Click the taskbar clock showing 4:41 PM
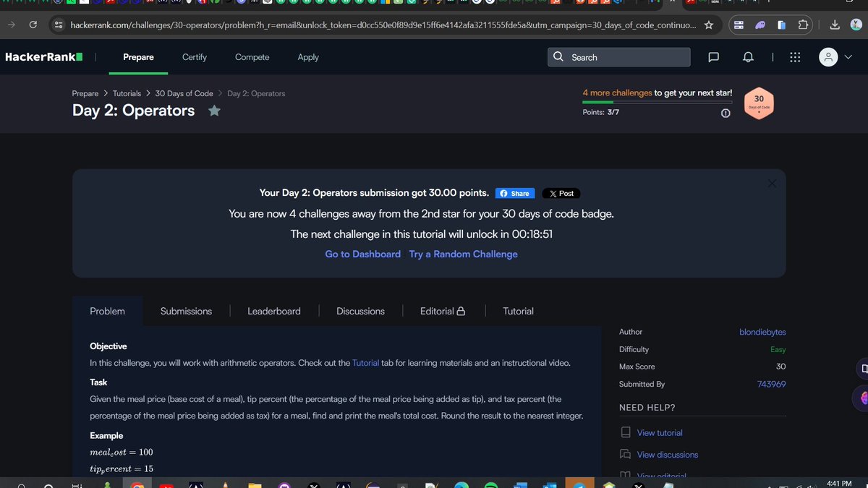Screen dimensions: 868x488 (838, 483)
